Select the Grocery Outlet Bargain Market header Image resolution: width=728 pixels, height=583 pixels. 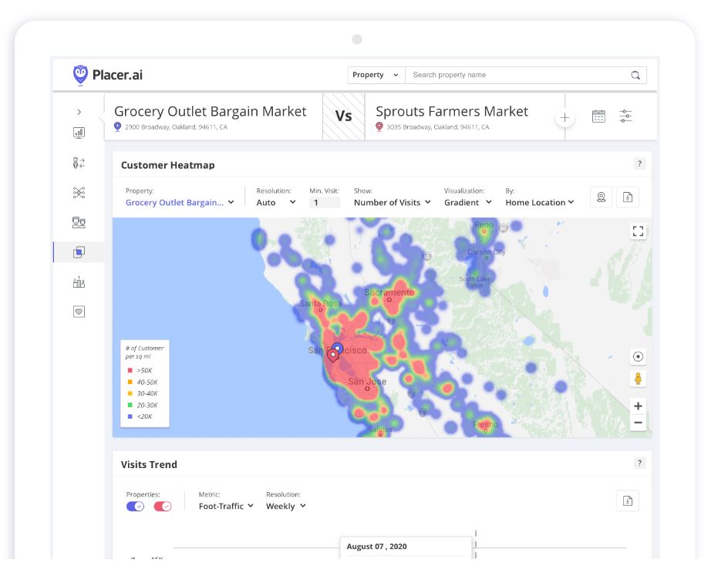210,111
